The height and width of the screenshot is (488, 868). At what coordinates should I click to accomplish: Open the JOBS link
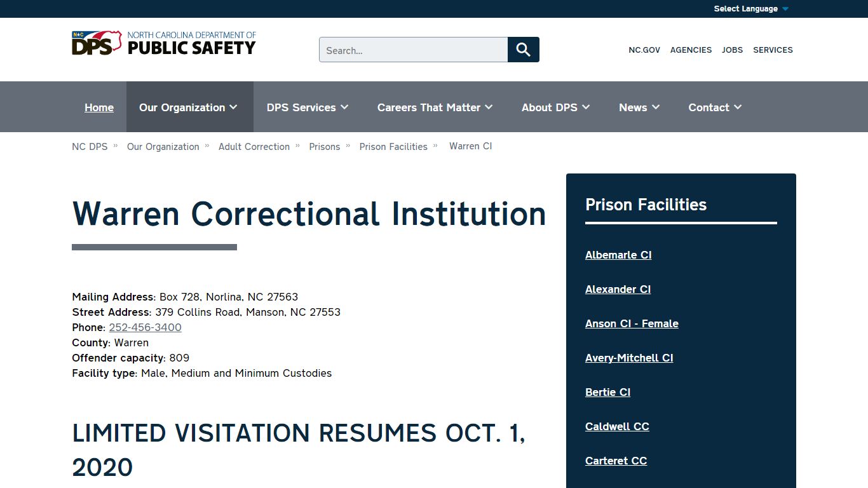732,50
